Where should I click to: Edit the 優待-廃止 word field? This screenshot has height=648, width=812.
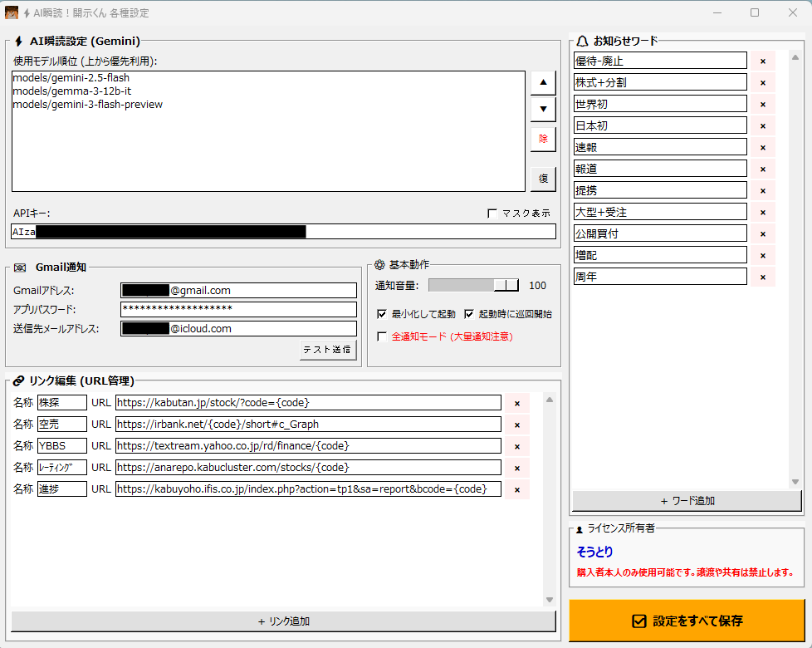[660, 61]
